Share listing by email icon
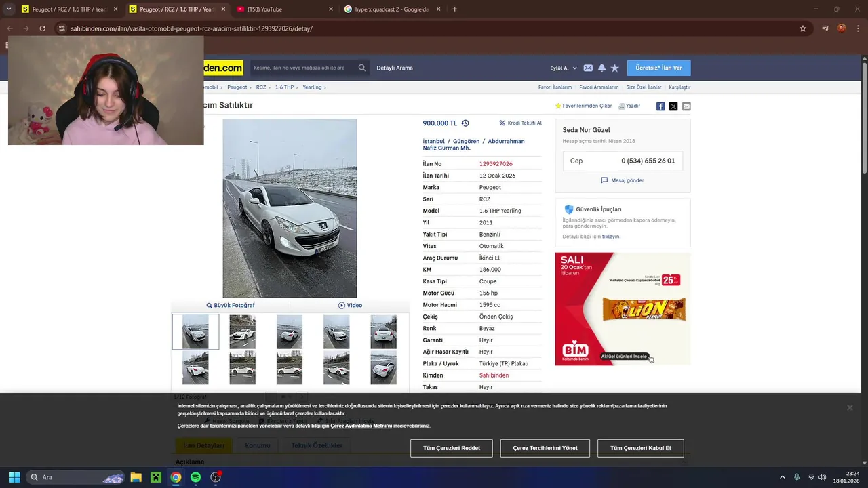This screenshot has height=488, width=868. tap(686, 106)
